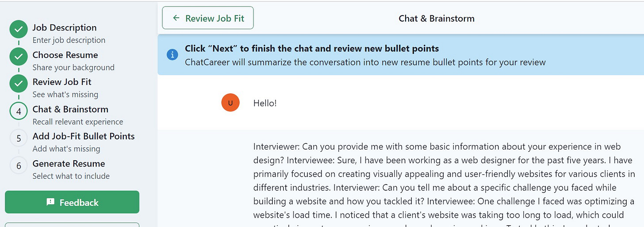Click the Review Job Fit checkmark icon
Screen dimensions: 644x227
[x=19, y=84]
